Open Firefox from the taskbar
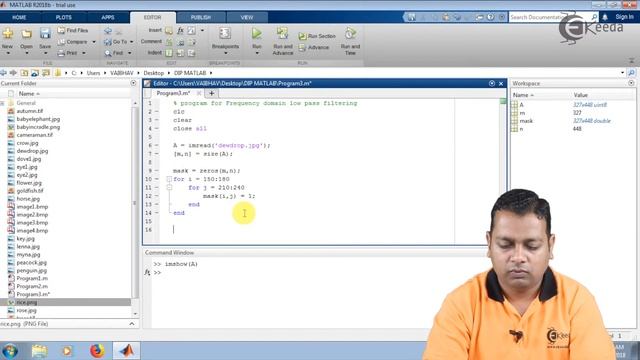The height and width of the screenshot is (360, 640). click(97, 351)
